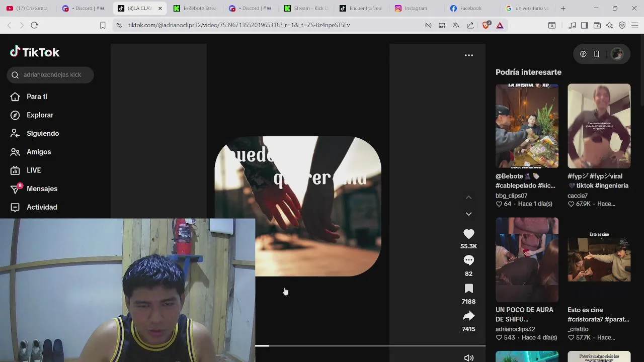Click the search field with adrianozendejas kick
Image resolution: width=644 pixels, height=362 pixels.
[50, 75]
